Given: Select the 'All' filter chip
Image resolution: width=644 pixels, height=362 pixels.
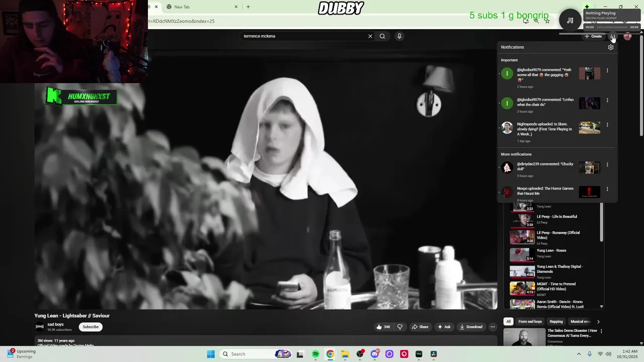Looking at the screenshot, I should point(509,322).
